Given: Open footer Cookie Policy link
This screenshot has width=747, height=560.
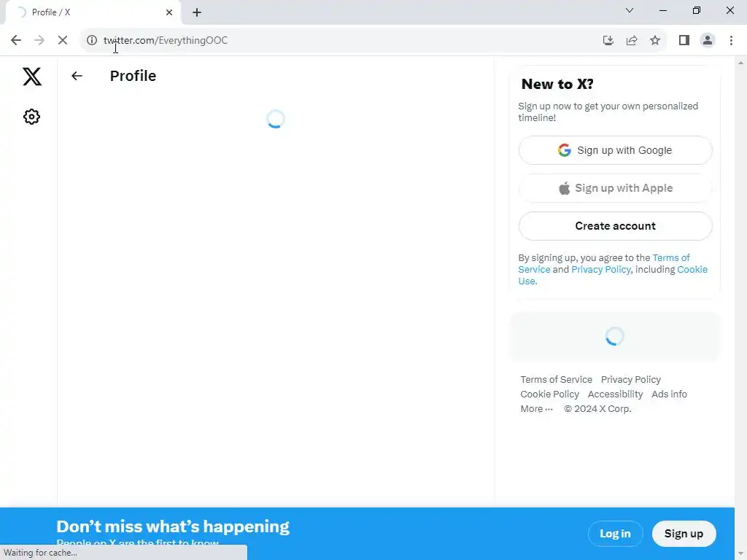Looking at the screenshot, I should tap(549, 394).
